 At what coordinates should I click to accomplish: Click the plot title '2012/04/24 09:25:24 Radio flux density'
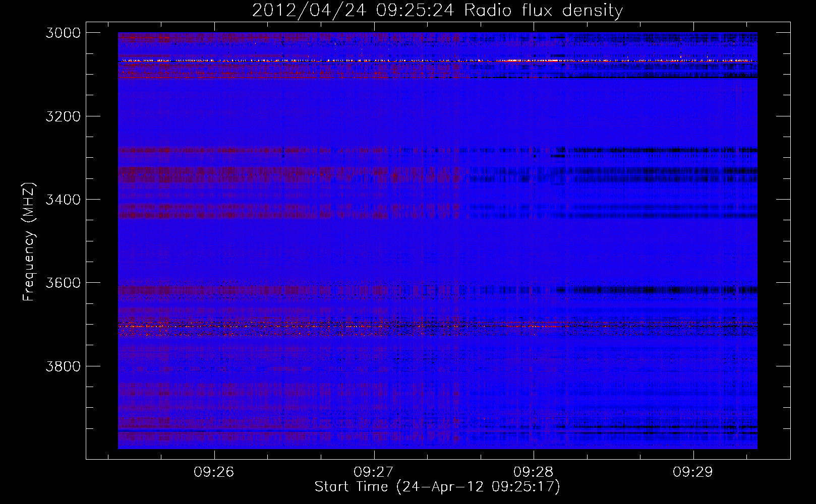pos(437,11)
